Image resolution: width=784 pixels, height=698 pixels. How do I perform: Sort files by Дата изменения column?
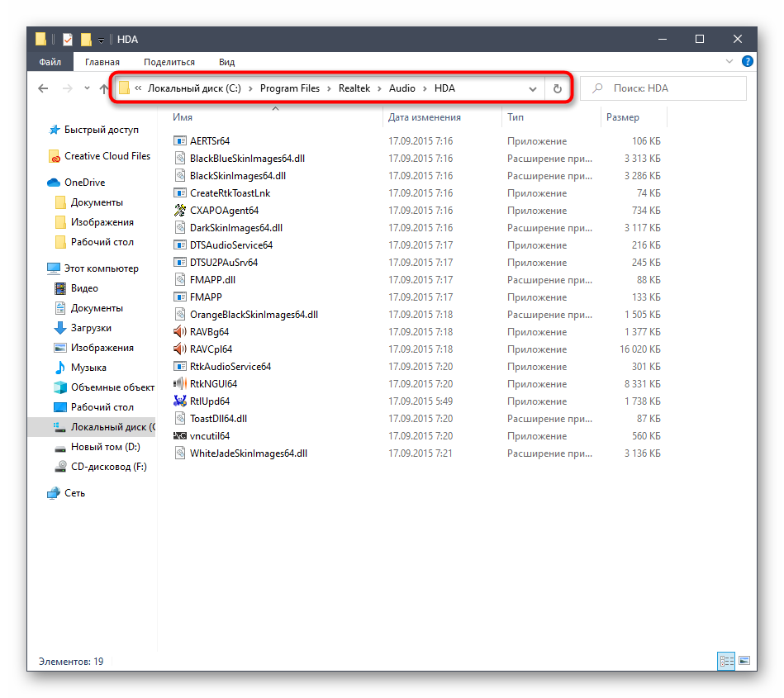425,117
